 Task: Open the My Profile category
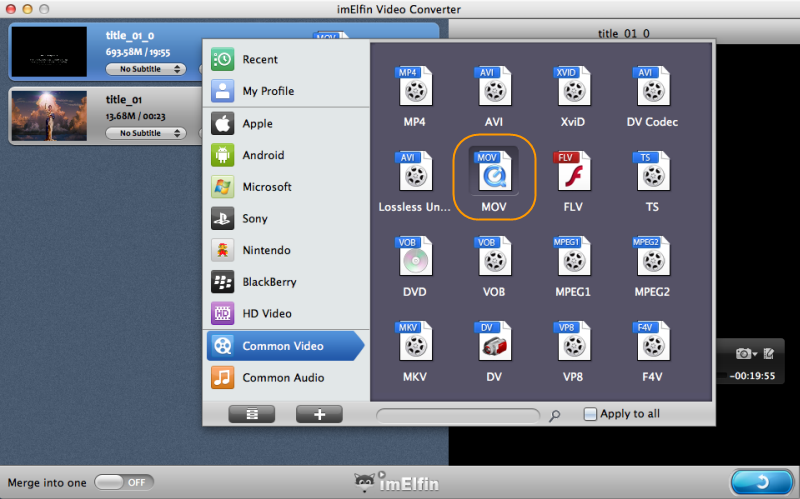(x=286, y=91)
